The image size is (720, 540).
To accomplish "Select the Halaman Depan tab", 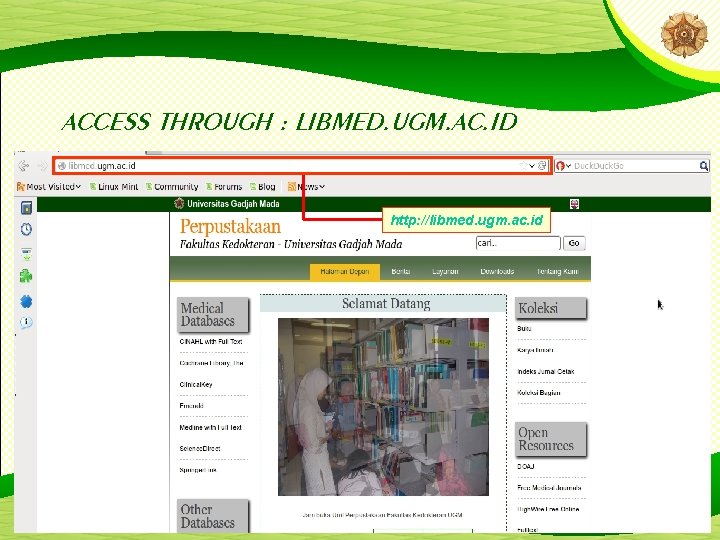I will (x=344, y=271).
